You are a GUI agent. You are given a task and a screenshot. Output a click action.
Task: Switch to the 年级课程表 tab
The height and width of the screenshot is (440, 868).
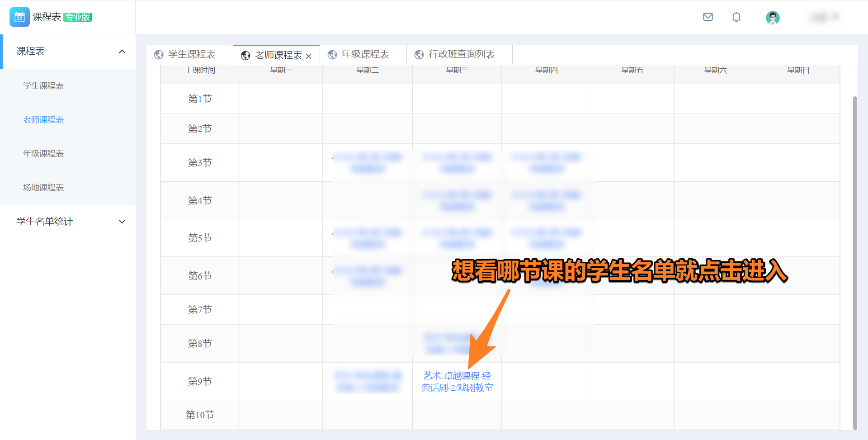pyautogui.click(x=363, y=55)
